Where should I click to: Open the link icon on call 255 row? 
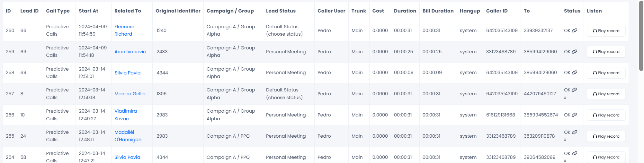coord(575,132)
